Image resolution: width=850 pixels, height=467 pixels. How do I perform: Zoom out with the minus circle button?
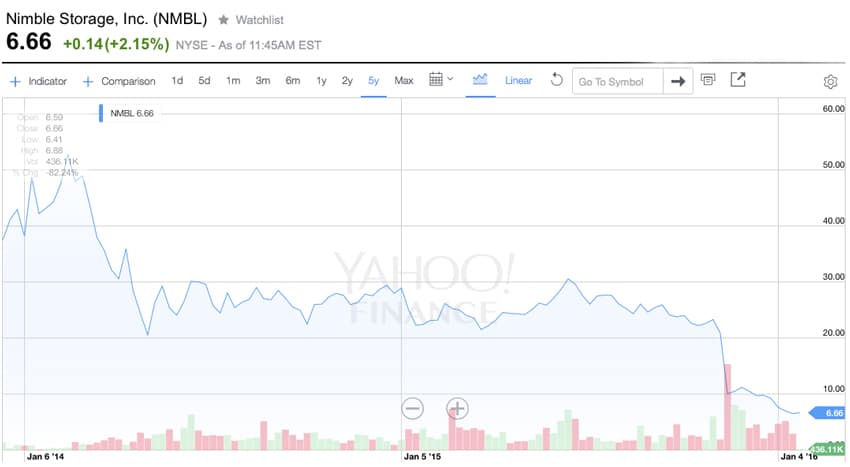(413, 408)
